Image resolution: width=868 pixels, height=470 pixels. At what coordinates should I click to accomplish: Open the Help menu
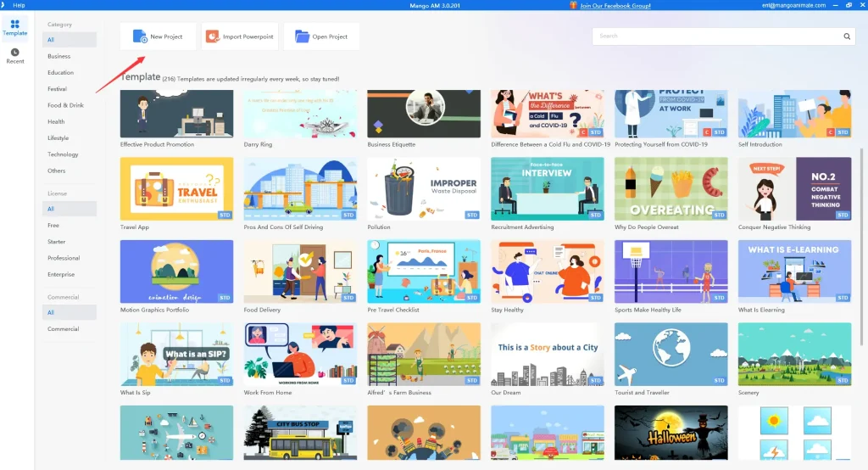point(19,5)
